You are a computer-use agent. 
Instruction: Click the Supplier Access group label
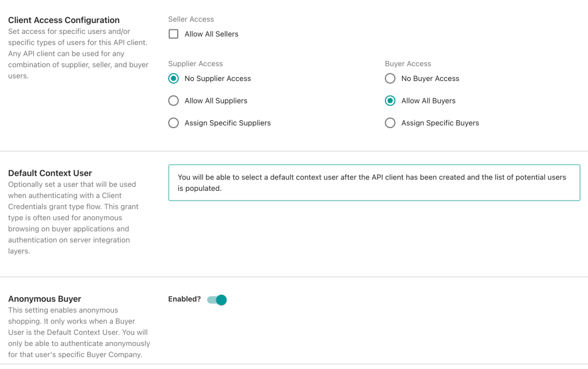[x=195, y=64]
